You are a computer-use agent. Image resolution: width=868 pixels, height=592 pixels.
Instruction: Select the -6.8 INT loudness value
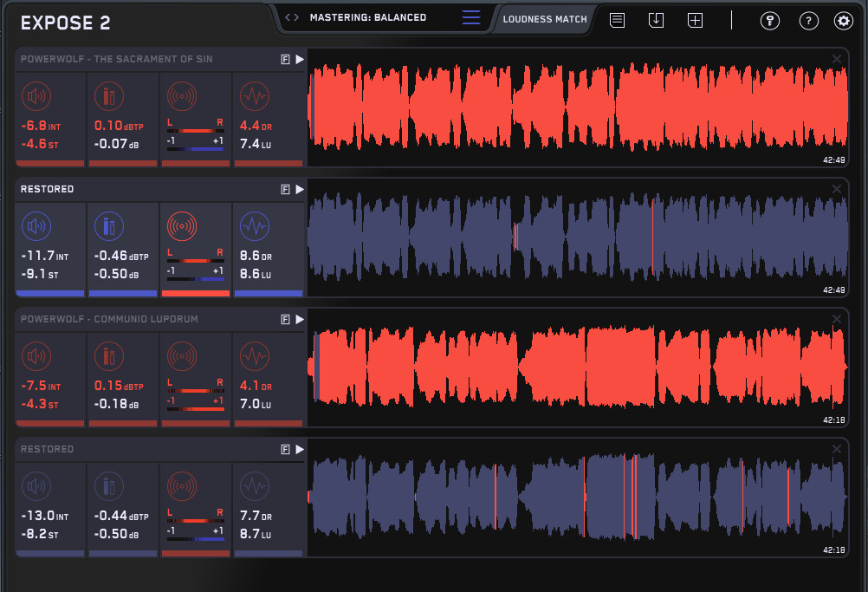[x=41, y=126]
